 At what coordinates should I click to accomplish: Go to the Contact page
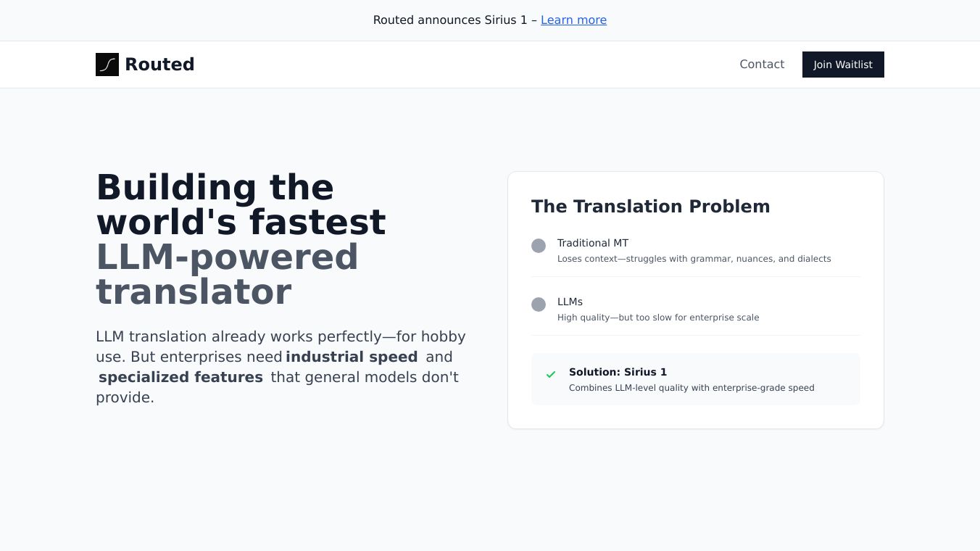click(x=762, y=65)
